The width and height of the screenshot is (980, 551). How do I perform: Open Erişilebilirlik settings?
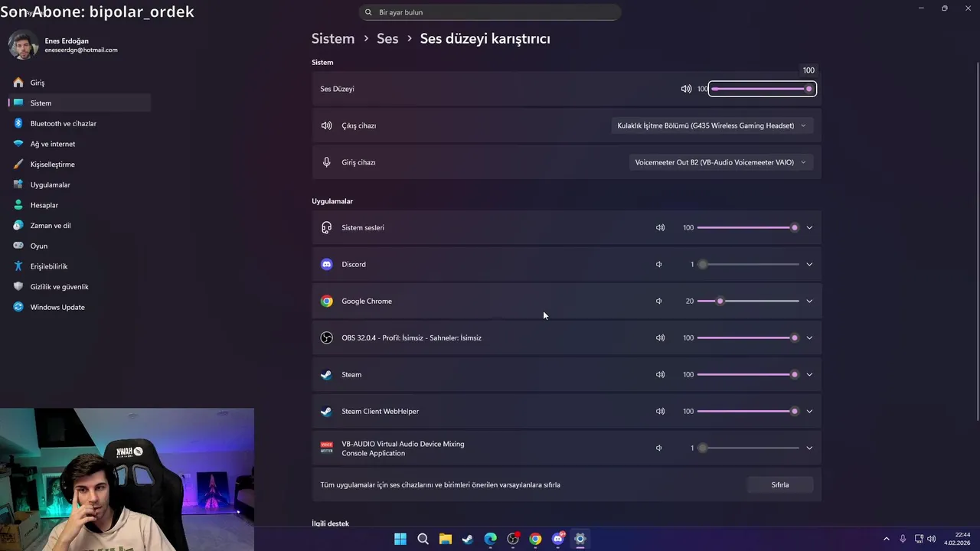coord(79,266)
